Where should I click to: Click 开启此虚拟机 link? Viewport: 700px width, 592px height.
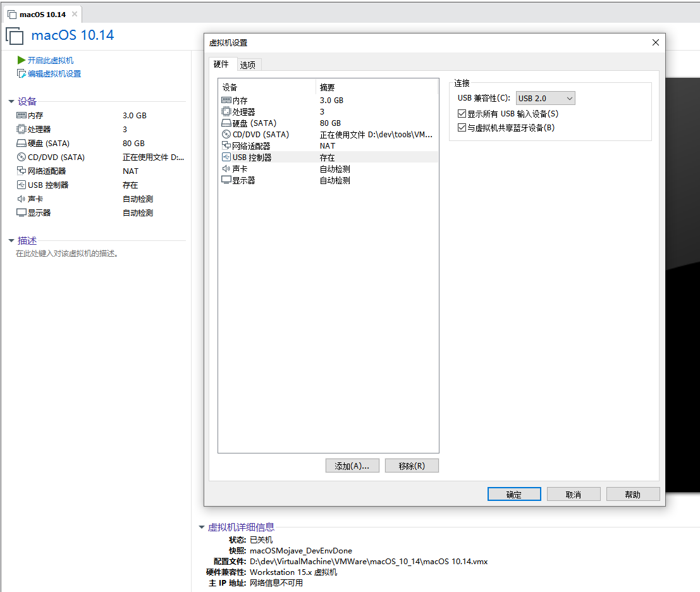[51, 60]
